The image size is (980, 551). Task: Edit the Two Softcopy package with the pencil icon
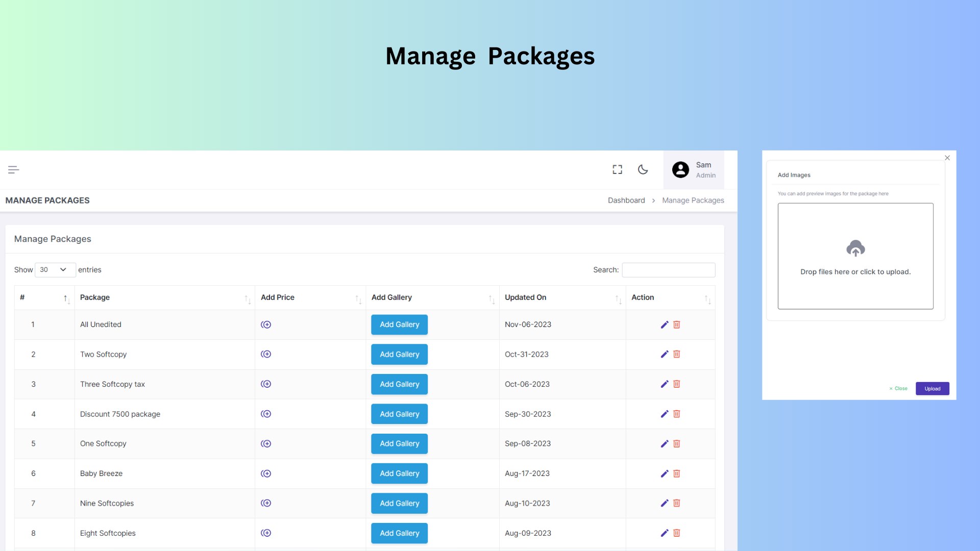point(664,354)
